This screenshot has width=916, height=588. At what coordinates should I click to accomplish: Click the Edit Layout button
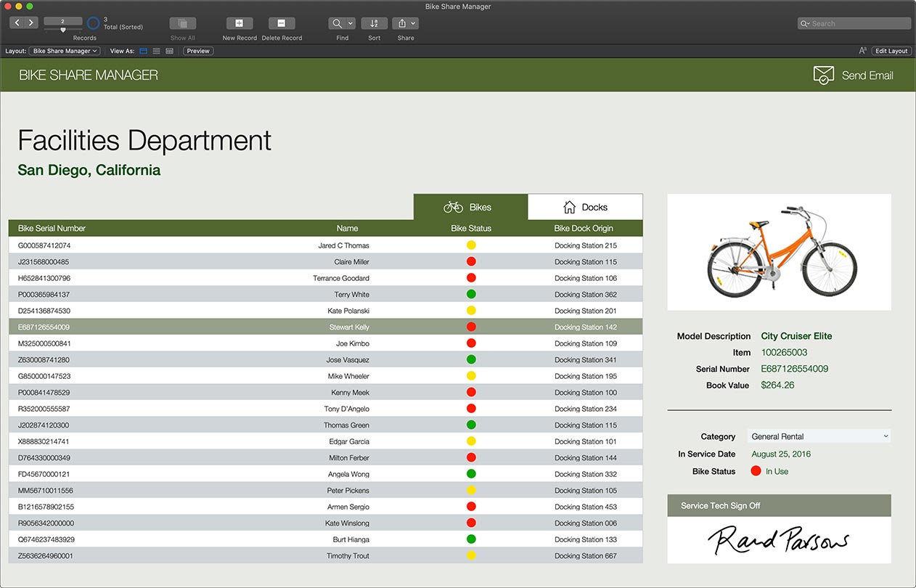891,51
